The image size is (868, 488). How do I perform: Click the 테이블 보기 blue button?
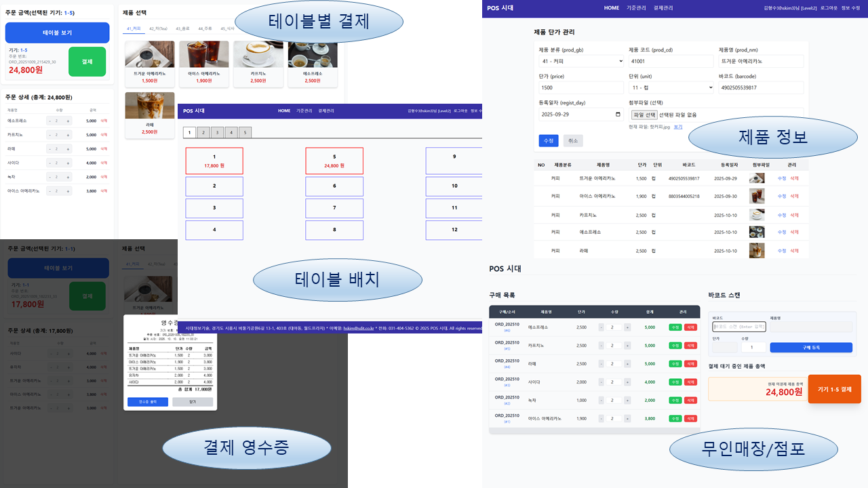tap(58, 33)
